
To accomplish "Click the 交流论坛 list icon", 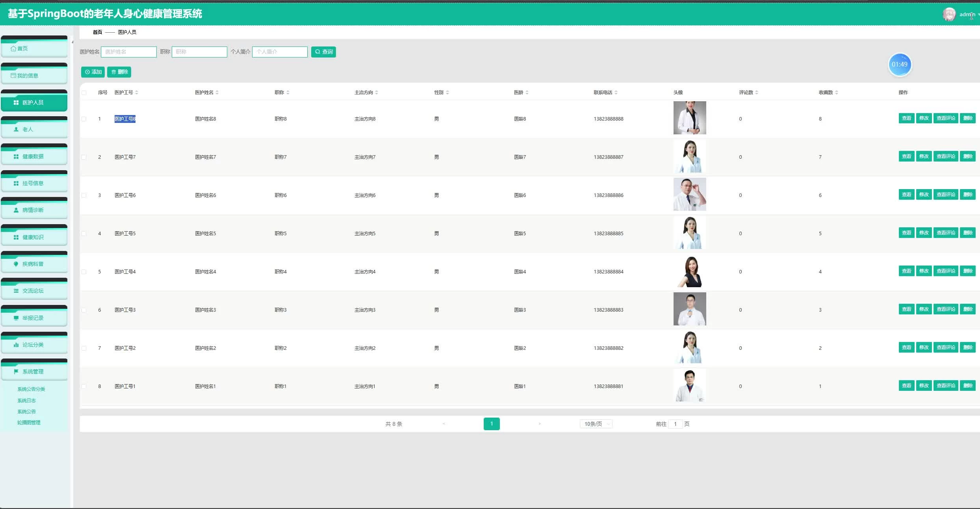I will tap(16, 291).
